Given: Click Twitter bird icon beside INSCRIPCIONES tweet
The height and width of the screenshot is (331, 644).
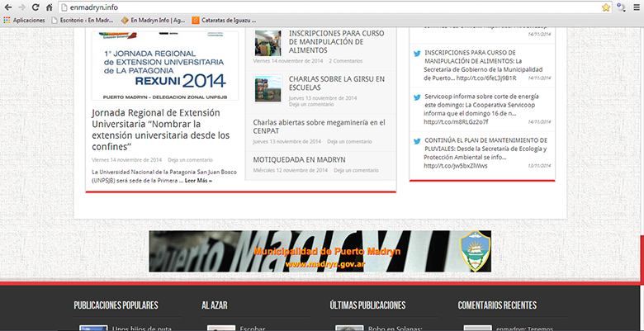Looking at the screenshot, I should click(418, 54).
